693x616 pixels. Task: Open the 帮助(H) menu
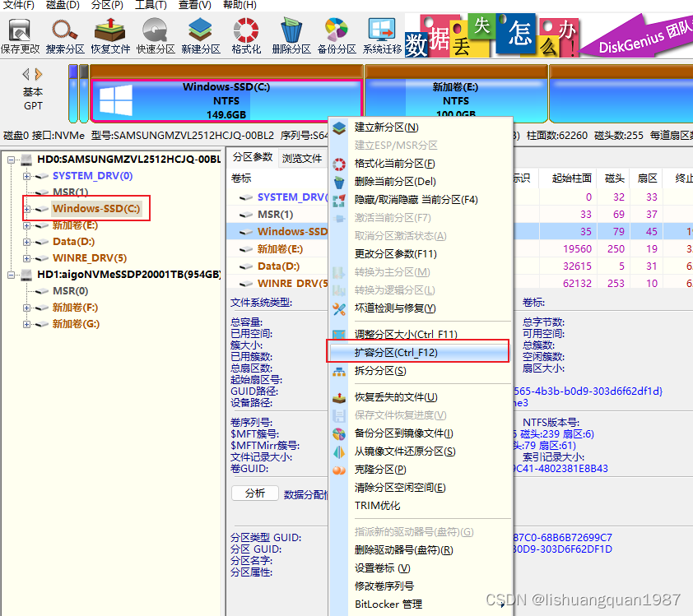240,5
